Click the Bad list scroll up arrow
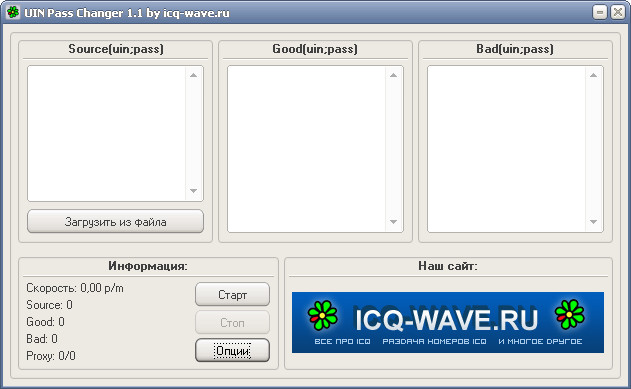Screen dimensions: 631x389 coord(594,75)
